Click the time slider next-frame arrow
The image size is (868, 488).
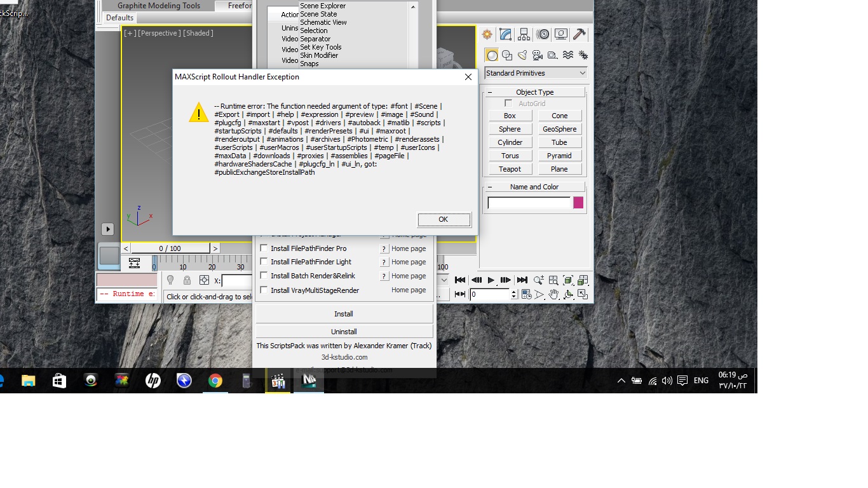215,248
